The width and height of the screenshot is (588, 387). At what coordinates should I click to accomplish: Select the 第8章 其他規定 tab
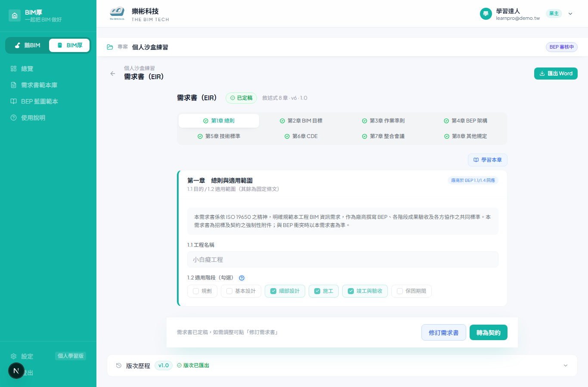pyautogui.click(x=465, y=136)
